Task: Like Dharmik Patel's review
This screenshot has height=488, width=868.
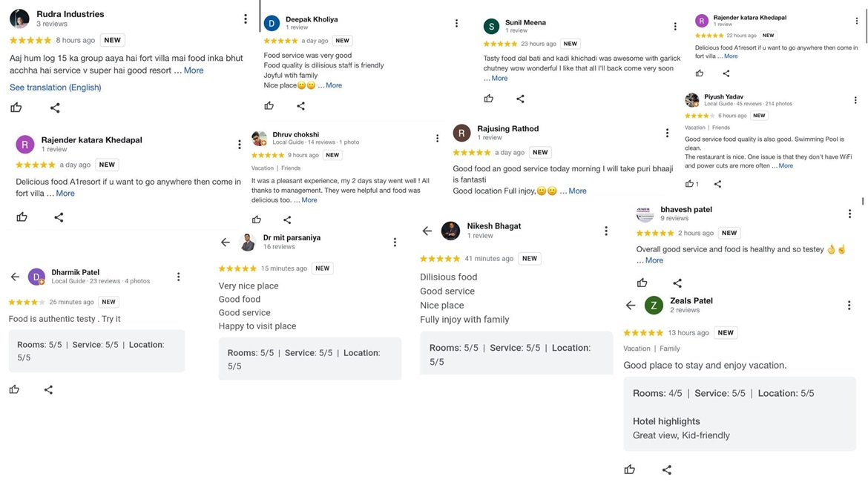Action: (x=14, y=389)
